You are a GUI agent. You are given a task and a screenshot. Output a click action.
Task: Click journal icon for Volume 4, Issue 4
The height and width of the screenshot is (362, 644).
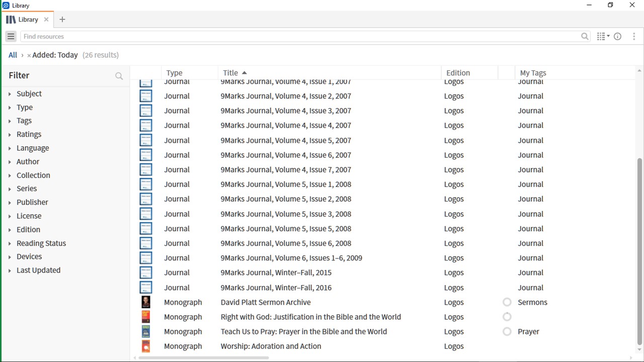[146, 125]
